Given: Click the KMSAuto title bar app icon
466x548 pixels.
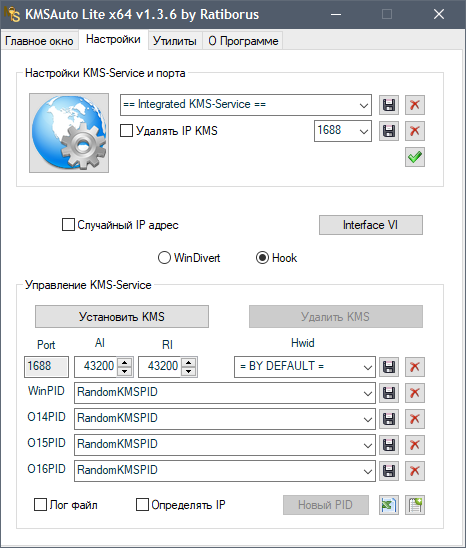Looking at the screenshot, I should 12,14.
